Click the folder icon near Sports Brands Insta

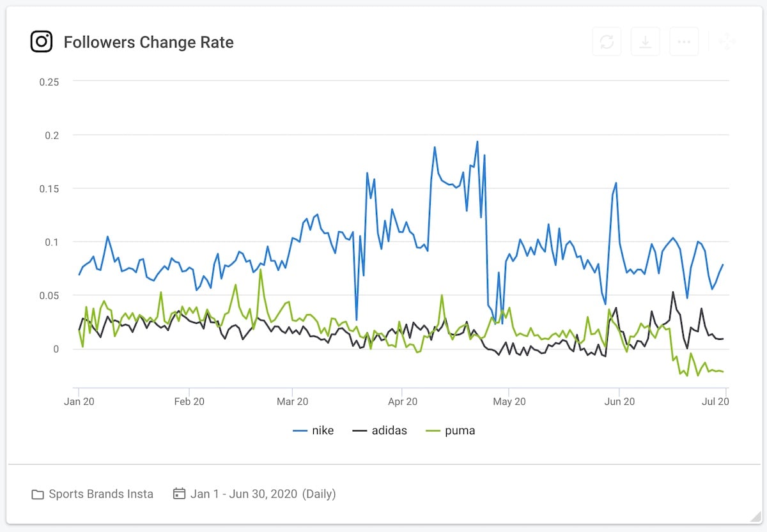tap(38, 494)
